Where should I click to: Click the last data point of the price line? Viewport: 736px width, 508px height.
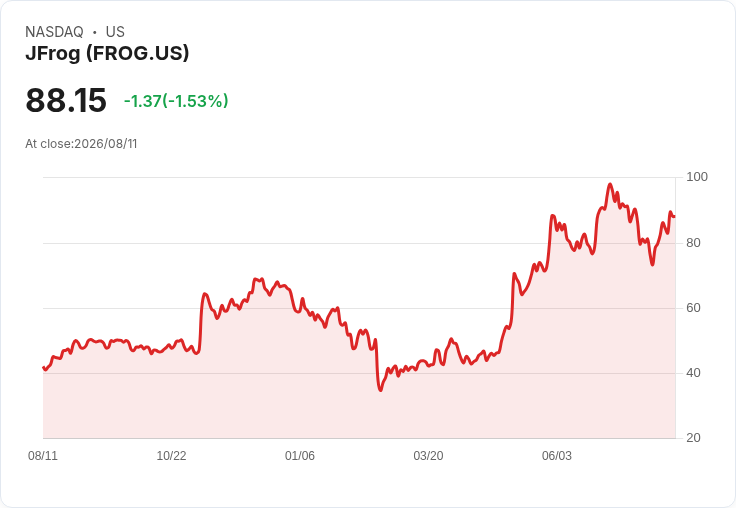click(x=675, y=216)
